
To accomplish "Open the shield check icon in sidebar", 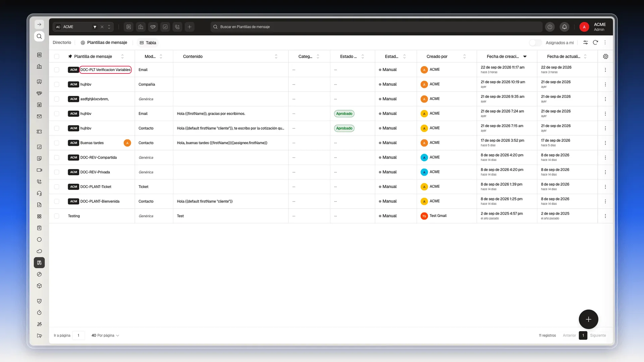I will click(x=39, y=301).
